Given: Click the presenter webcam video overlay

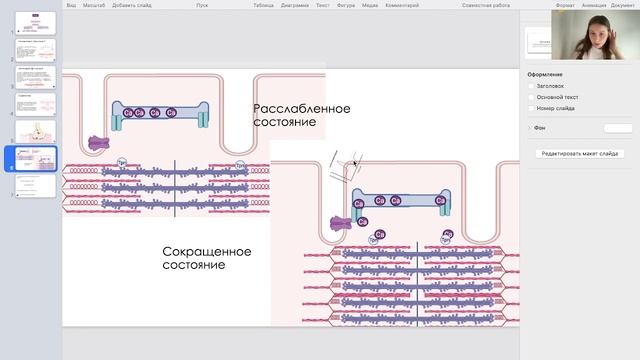Looking at the screenshot, I should point(596,35).
